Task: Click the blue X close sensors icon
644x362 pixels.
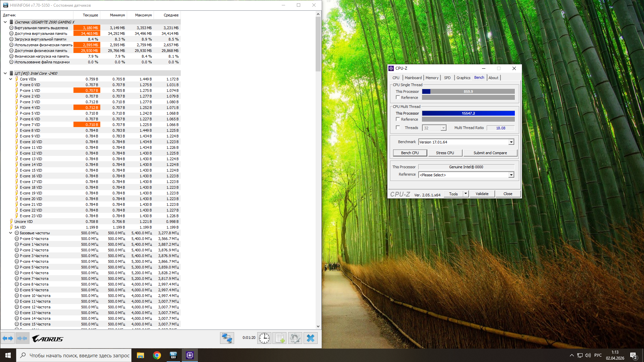Action: 311,338
